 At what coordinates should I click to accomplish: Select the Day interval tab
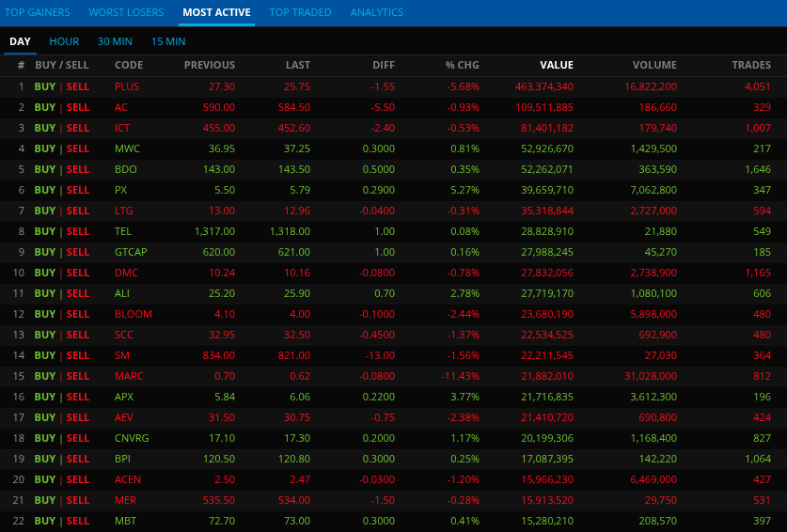(x=20, y=41)
